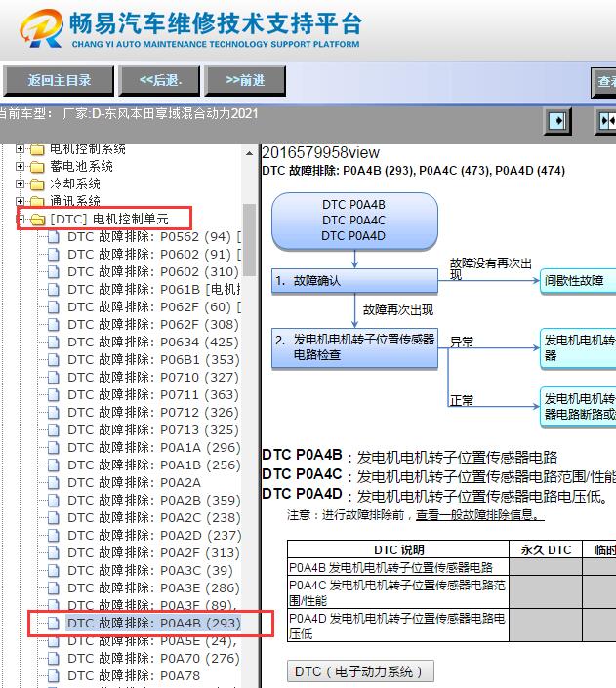The height and width of the screenshot is (688, 616).
Task: Open DTC 故障排除: P0A3E (286) entry
Action: click(153, 587)
